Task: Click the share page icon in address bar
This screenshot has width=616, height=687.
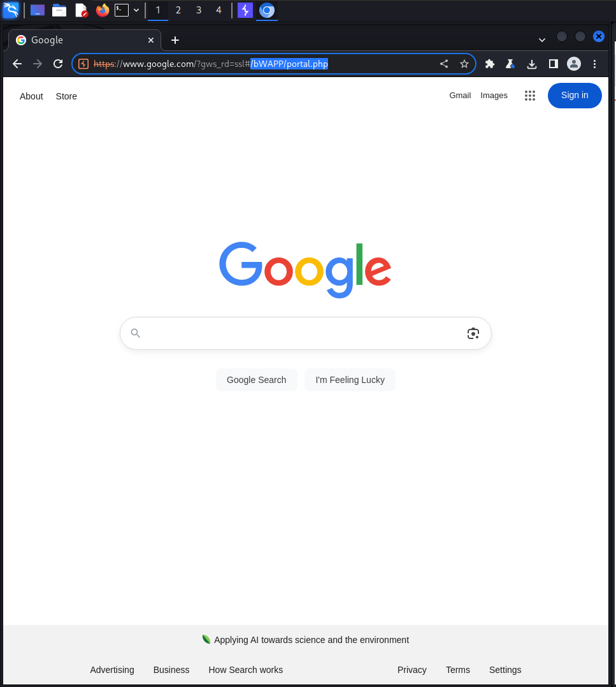Action: [x=444, y=64]
